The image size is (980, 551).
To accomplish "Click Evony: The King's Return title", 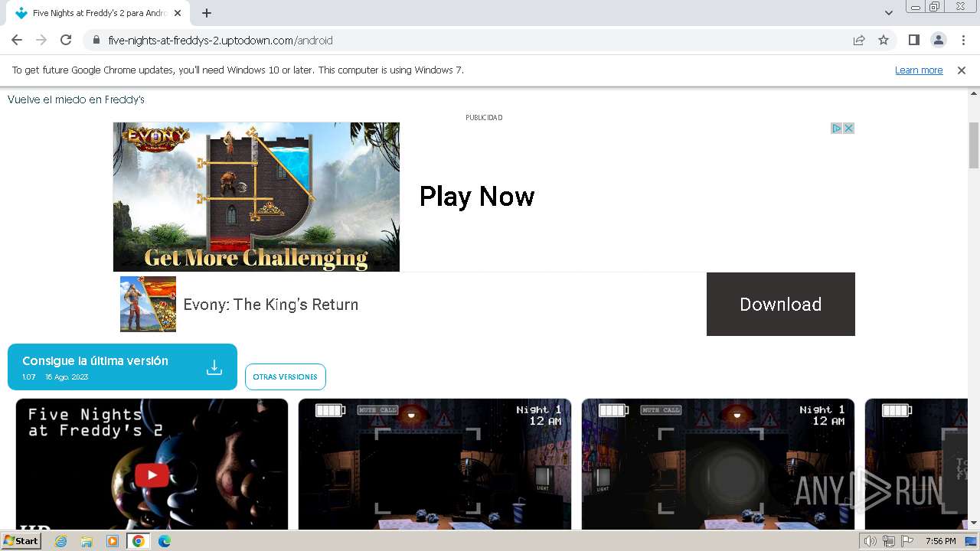I will pyautogui.click(x=271, y=305).
